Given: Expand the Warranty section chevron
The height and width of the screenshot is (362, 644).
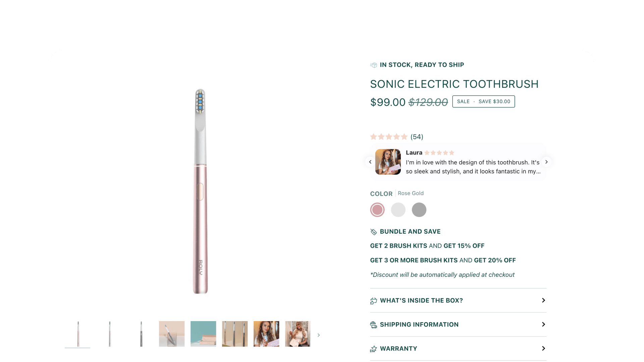Looking at the screenshot, I should click(x=543, y=349).
